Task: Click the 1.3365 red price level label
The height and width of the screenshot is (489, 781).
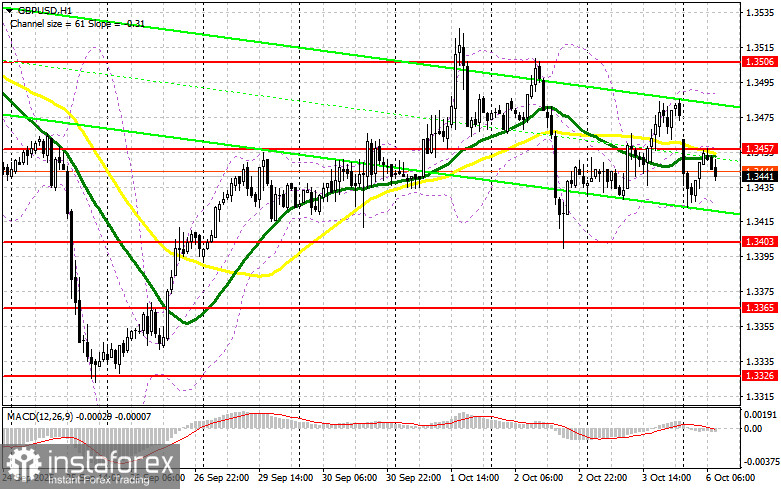Action: pos(760,308)
